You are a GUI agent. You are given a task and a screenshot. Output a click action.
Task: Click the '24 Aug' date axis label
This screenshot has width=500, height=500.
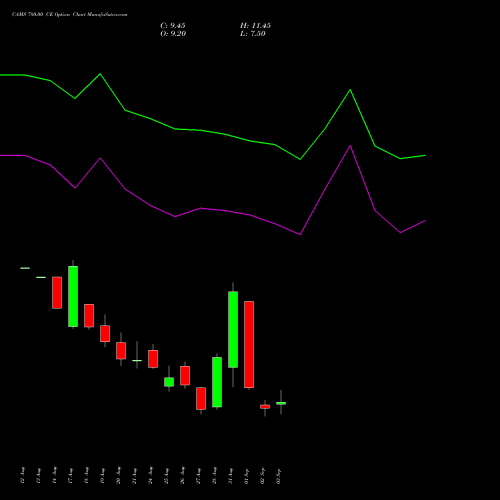[x=151, y=476]
